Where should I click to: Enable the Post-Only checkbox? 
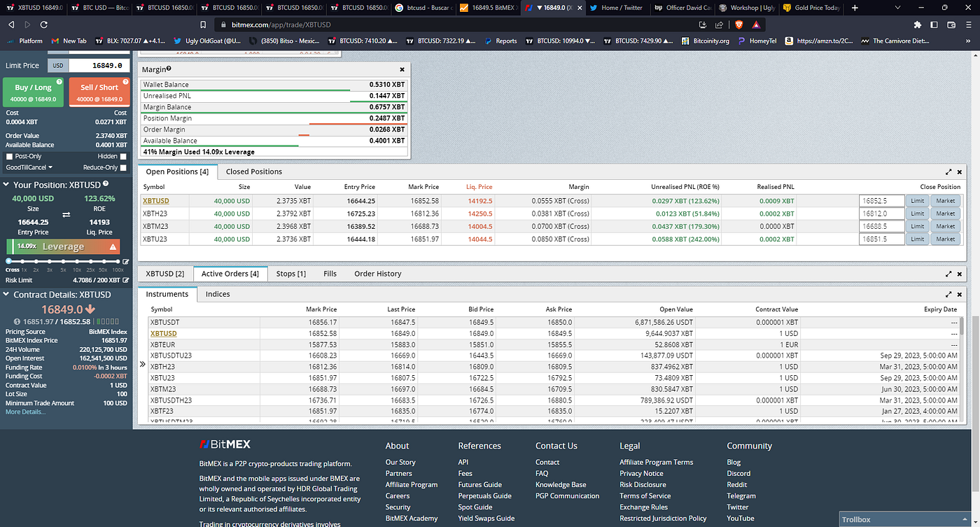click(x=9, y=157)
